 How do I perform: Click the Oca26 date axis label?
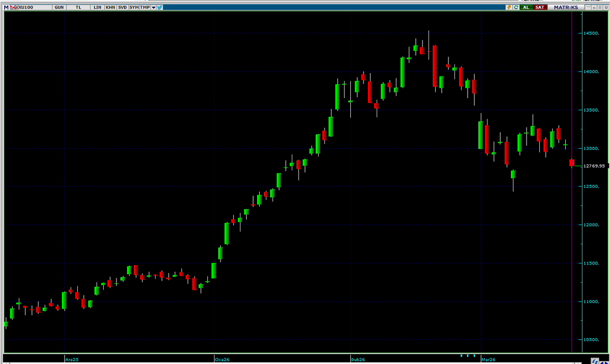222,359
